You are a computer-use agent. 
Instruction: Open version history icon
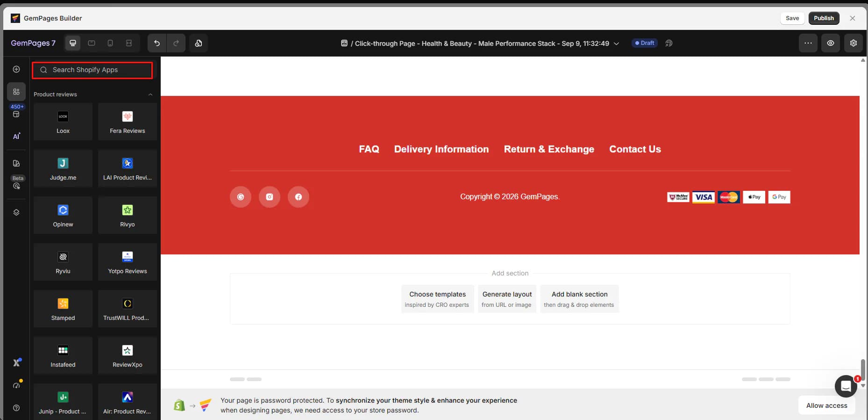199,43
